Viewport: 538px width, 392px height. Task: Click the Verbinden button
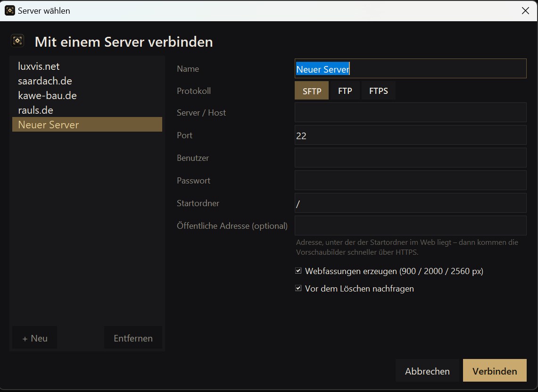(x=495, y=371)
